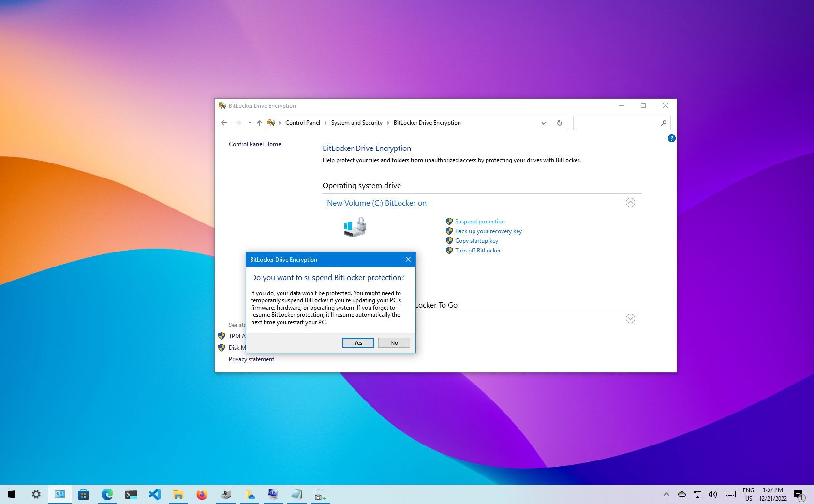Open Visual Studio Code from the taskbar

coord(155,494)
